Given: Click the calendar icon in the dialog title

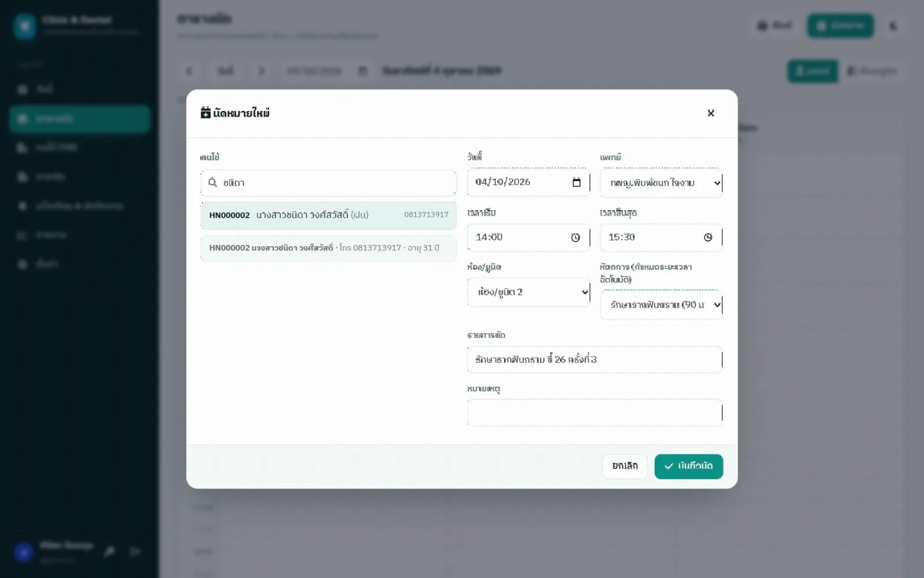Looking at the screenshot, I should click(206, 113).
